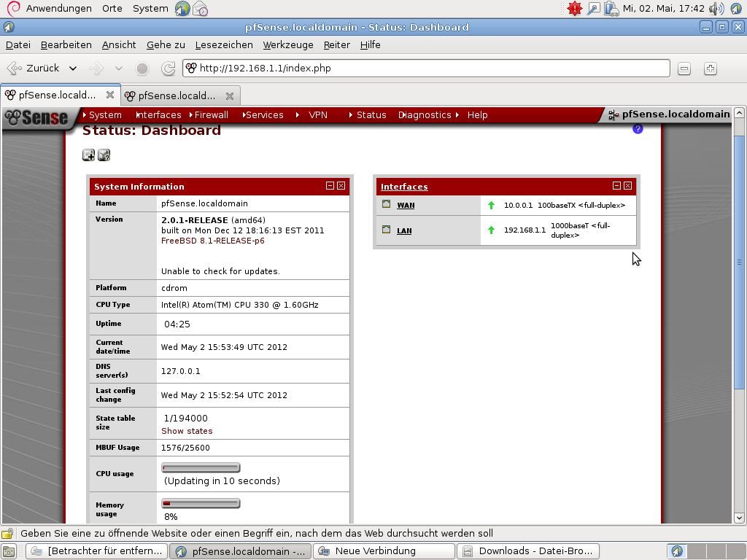Image resolution: width=747 pixels, height=560 pixels.
Task: Click the network connection tray icon
Action: coord(611,9)
